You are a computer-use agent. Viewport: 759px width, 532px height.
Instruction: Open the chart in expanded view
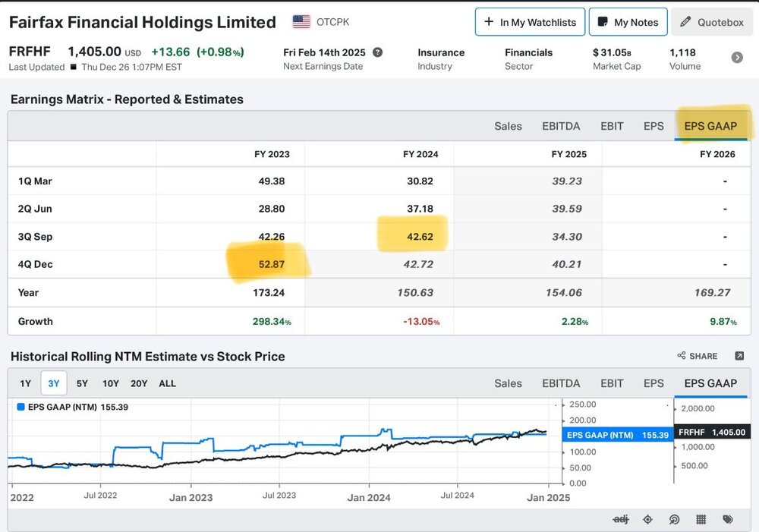[739, 356]
